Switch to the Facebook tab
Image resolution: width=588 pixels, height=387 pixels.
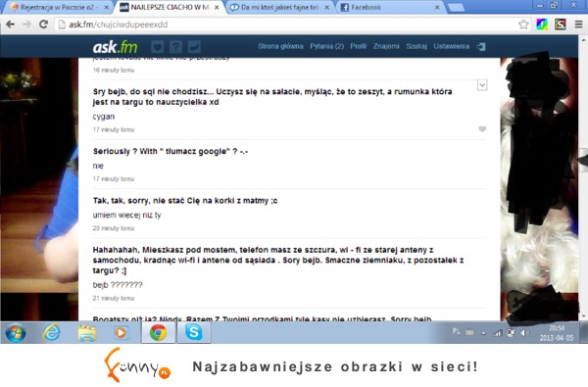click(x=390, y=7)
